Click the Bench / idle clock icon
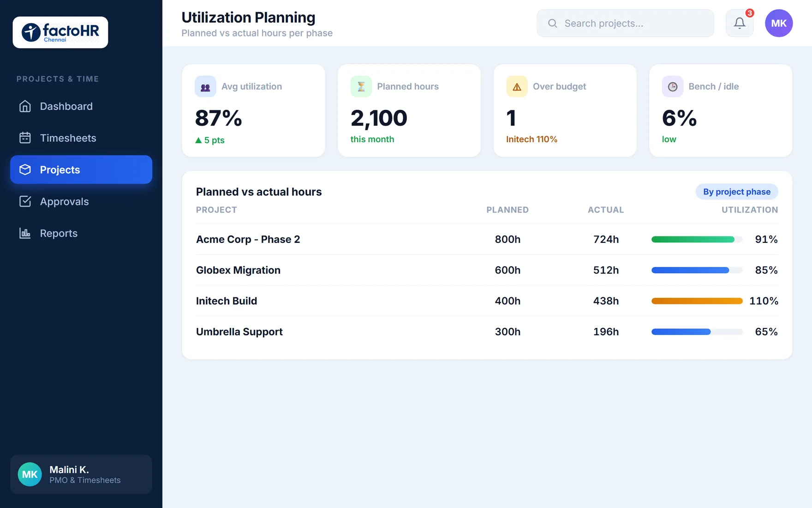812x508 pixels. [x=673, y=86]
